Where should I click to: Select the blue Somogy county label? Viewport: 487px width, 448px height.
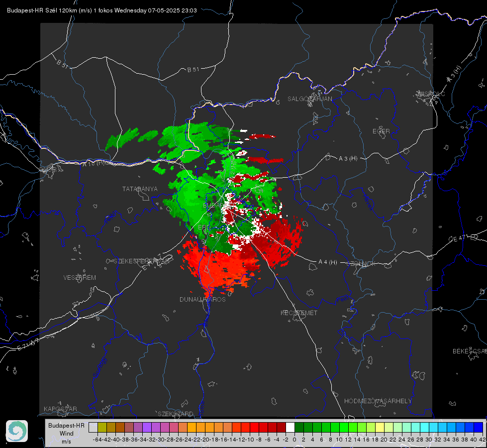click(x=99, y=367)
